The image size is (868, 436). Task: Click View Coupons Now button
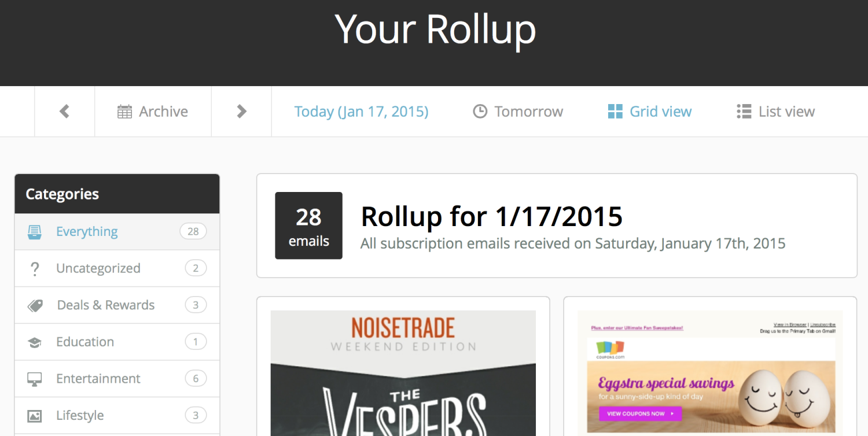click(640, 414)
